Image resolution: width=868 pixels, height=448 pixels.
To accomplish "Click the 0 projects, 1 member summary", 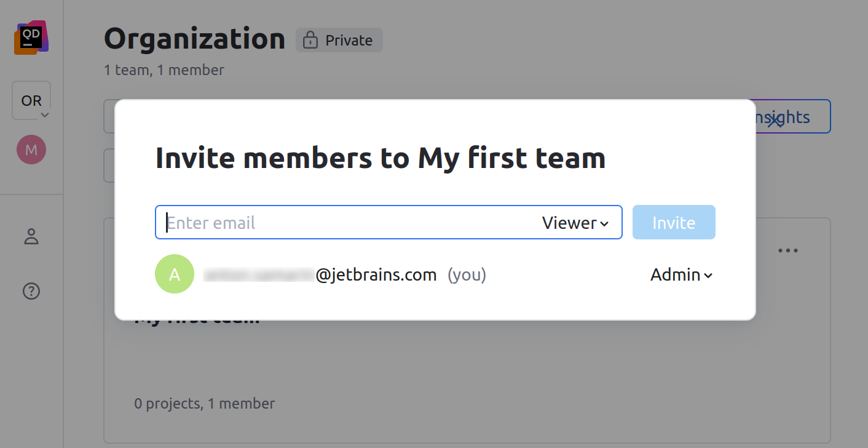I will [x=204, y=403].
